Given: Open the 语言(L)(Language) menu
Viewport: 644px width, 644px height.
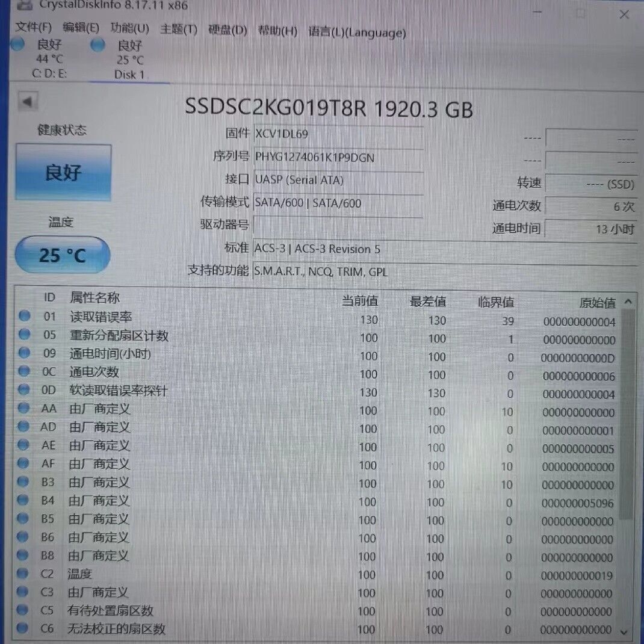Looking at the screenshot, I should pos(357,32).
